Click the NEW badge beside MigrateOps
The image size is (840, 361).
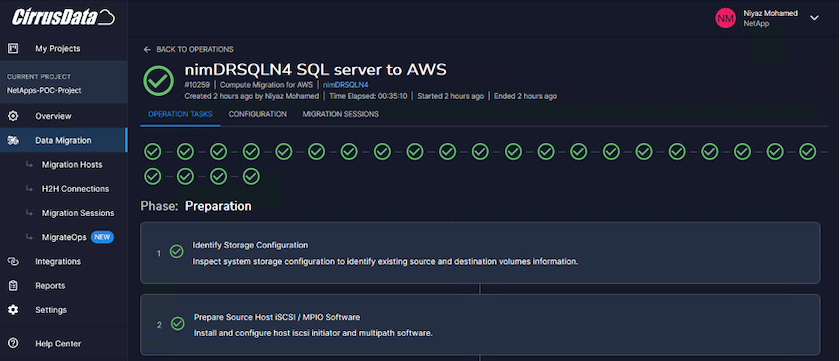pyautogui.click(x=102, y=237)
